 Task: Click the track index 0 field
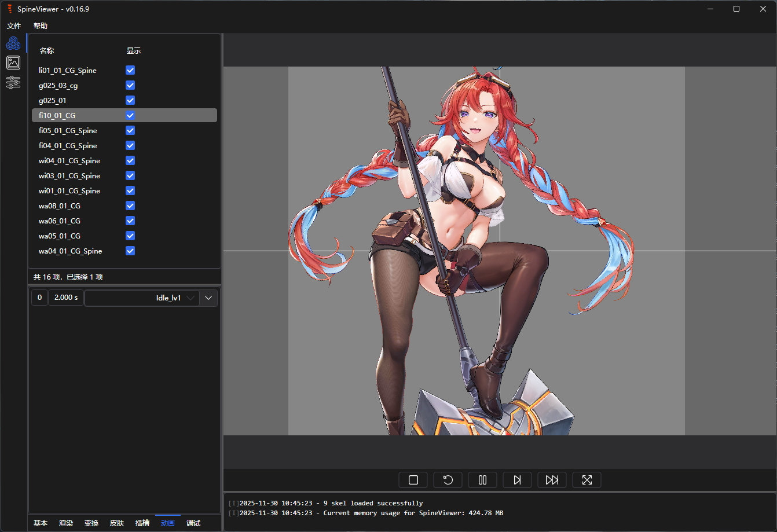tap(39, 298)
